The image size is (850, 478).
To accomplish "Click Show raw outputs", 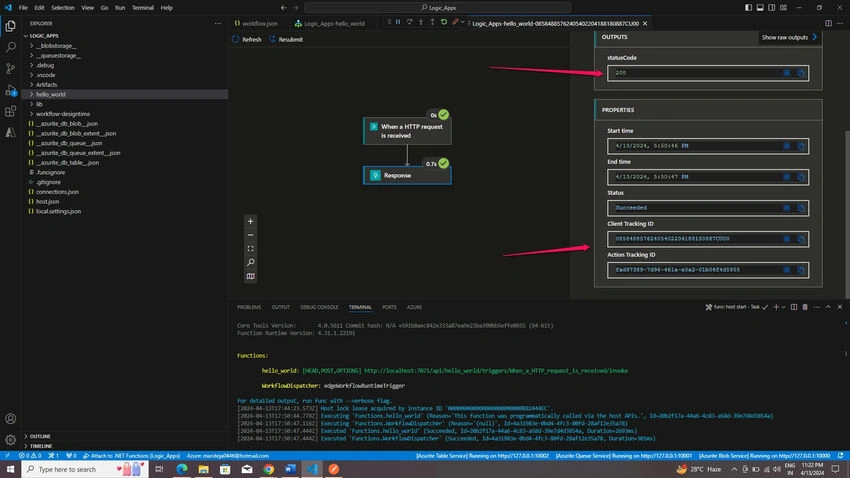I will (789, 37).
